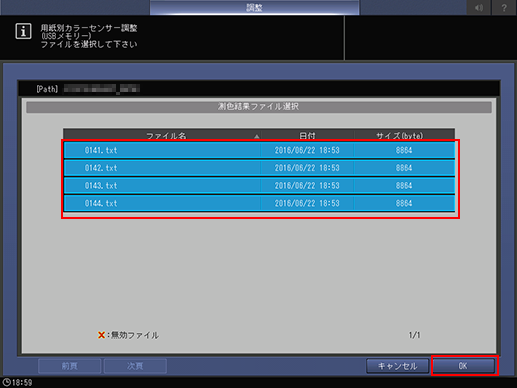The height and width of the screenshot is (388, 517).
Task: Click the 測色結果ファイル選択 title bar
Action: tap(259, 107)
